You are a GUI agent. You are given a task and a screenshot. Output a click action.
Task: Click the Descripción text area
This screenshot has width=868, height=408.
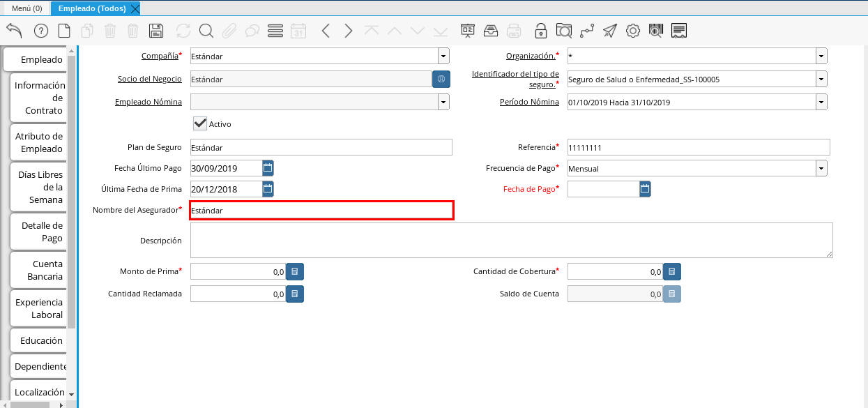click(512, 241)
